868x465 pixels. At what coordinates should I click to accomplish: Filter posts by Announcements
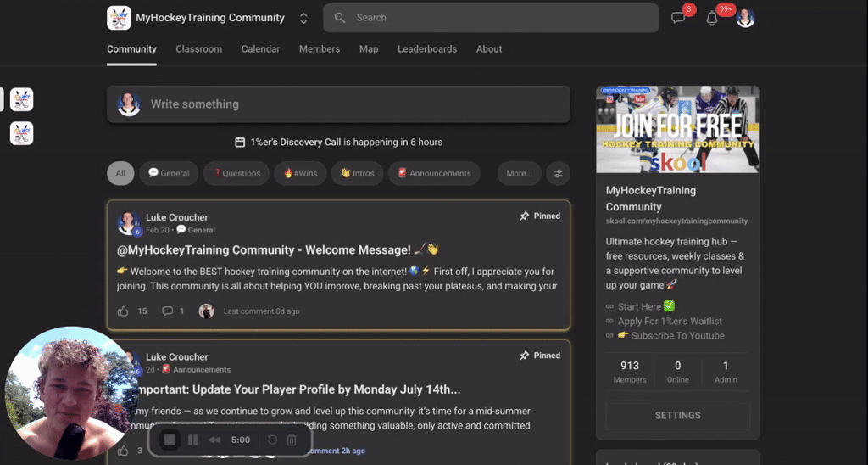[x=434, y=173]
